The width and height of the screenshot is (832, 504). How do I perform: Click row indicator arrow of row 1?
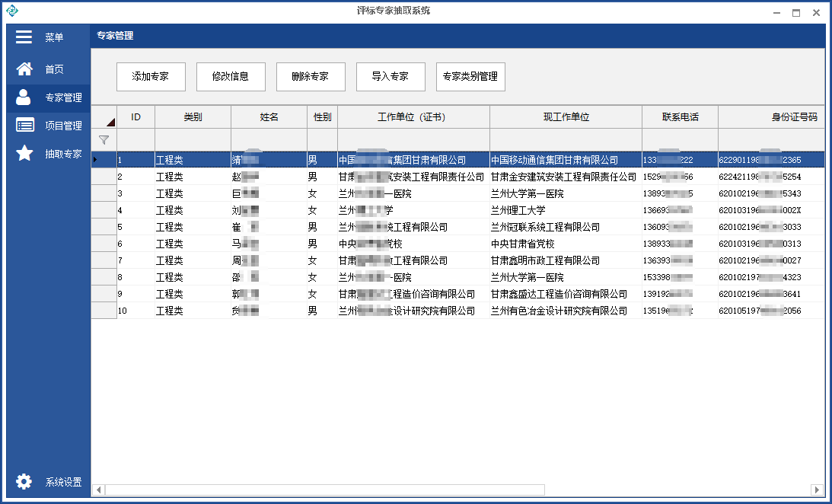[x=95, y=160]
